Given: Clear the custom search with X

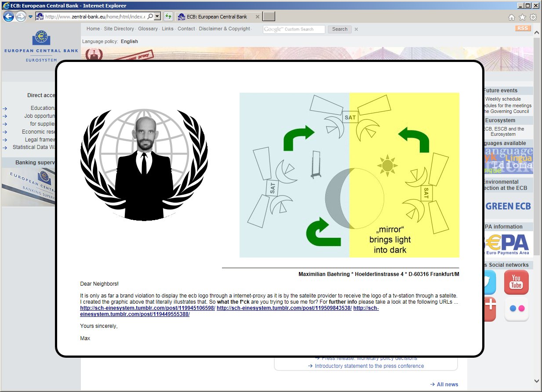Looking at the screenshot, I should pos(356,29).
